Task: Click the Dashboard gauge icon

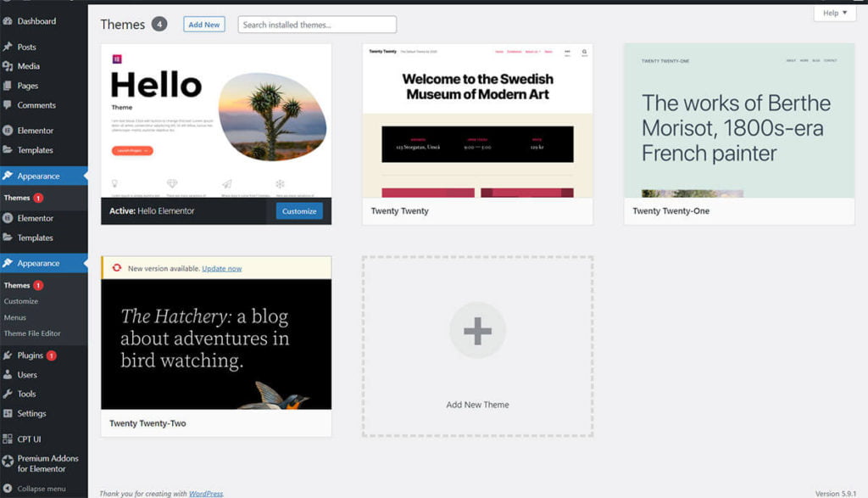Action: pyautogui.click(x=8, y=21)
